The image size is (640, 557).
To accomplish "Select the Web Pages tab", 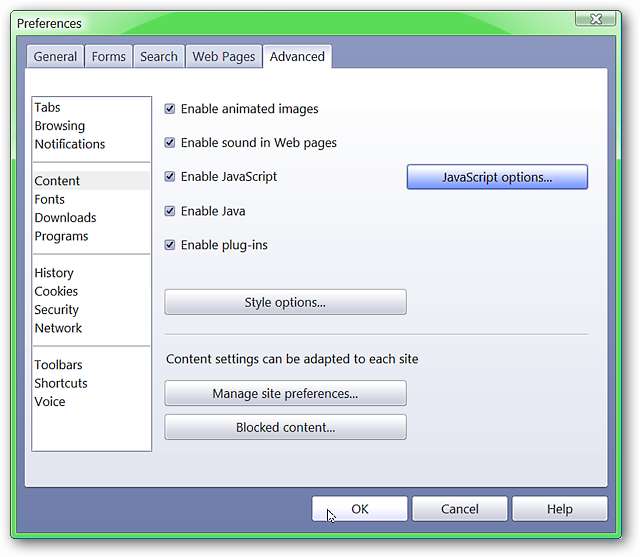I will (224, 57).
